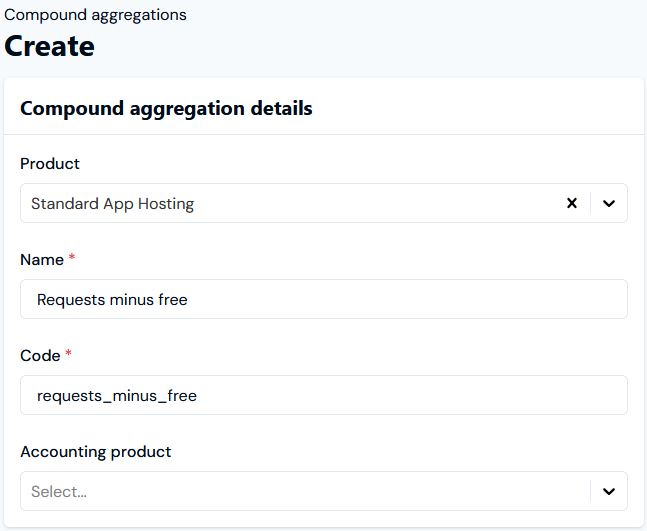Click the 'Standard App Hosting' selected value
The width and height of the screenshot is (647, 531).
click(x=112, y=204)
